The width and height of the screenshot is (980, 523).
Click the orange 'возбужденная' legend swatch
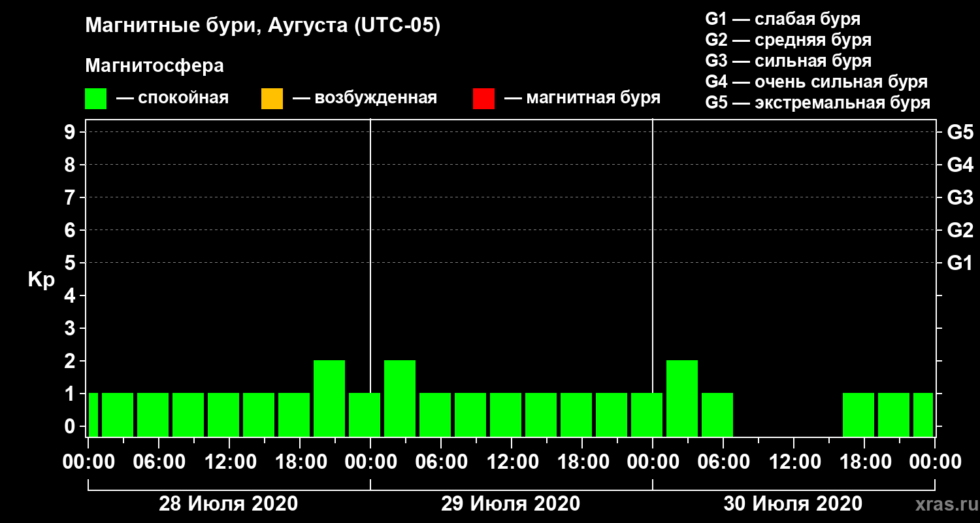coord(272,99)
